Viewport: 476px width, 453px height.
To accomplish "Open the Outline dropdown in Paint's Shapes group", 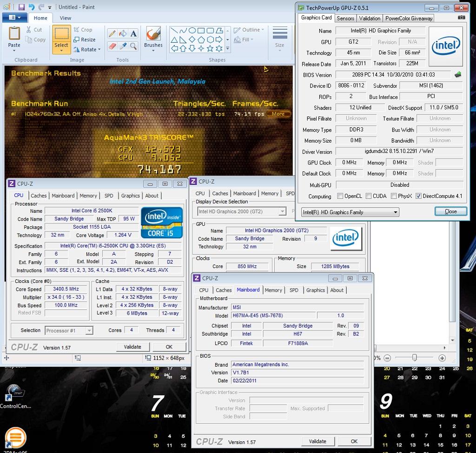I will [249, 30].
